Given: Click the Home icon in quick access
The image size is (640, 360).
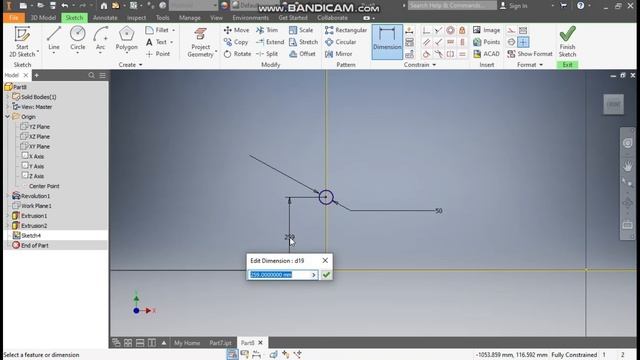Looking at the screenshot, I should 104,6.
